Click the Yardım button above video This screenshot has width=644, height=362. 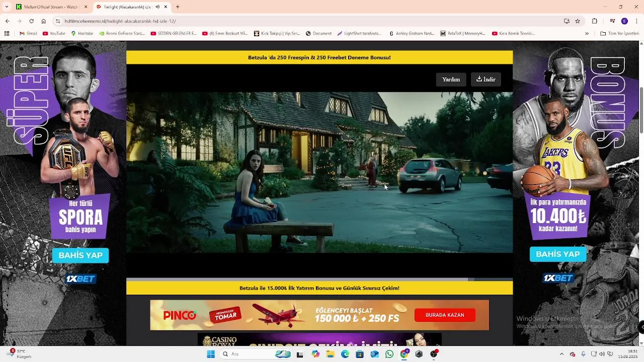tap(451, 79)
